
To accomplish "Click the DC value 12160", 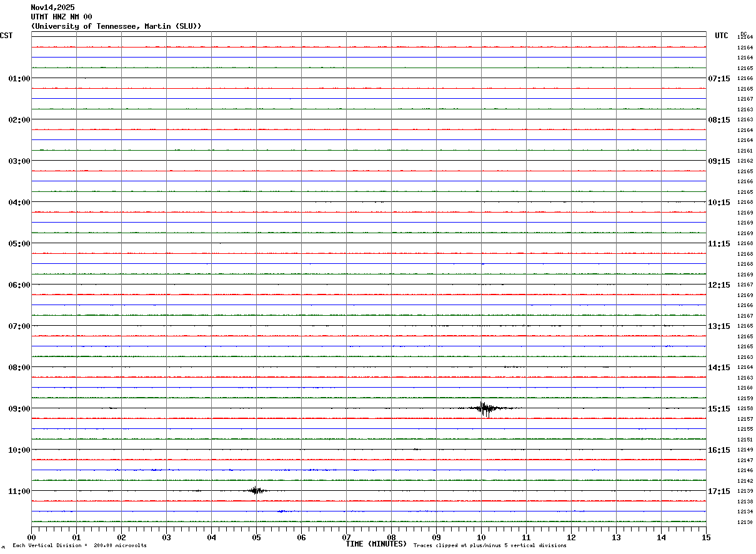I will tap(745, 388).
